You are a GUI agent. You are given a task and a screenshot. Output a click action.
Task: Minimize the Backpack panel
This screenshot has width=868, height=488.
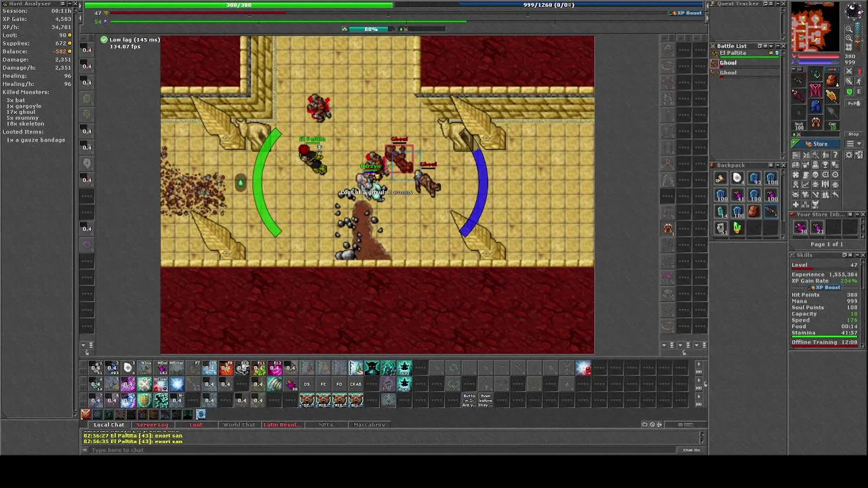(778, 165)
